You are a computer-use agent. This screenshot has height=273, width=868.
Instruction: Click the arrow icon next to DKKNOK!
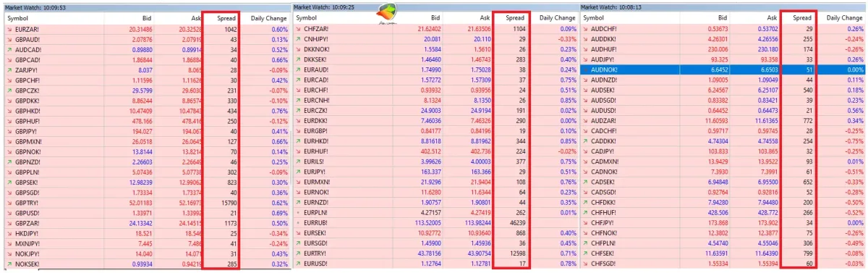coord(299,49)
